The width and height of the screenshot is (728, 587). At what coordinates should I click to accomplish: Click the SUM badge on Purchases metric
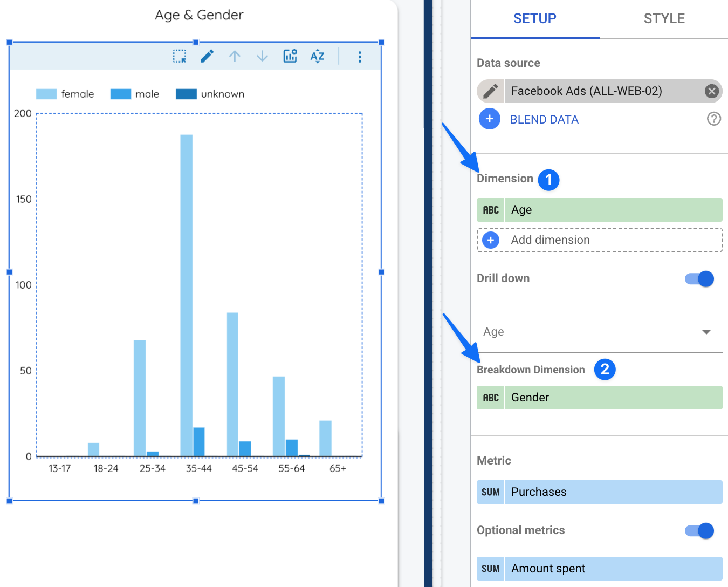[490, 492]
